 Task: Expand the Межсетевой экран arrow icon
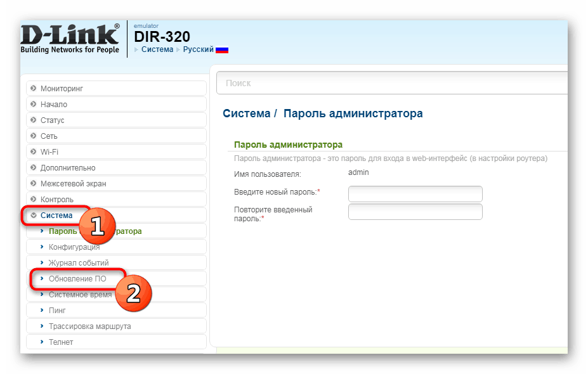point(34,183)
